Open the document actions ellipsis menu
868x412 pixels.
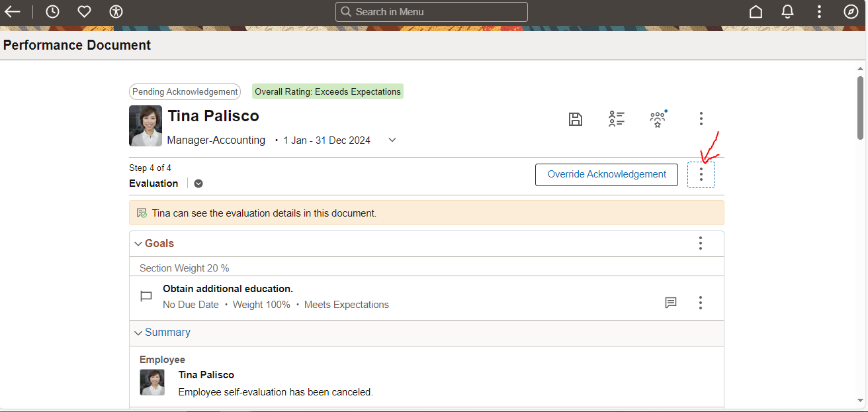pos(701,119)
